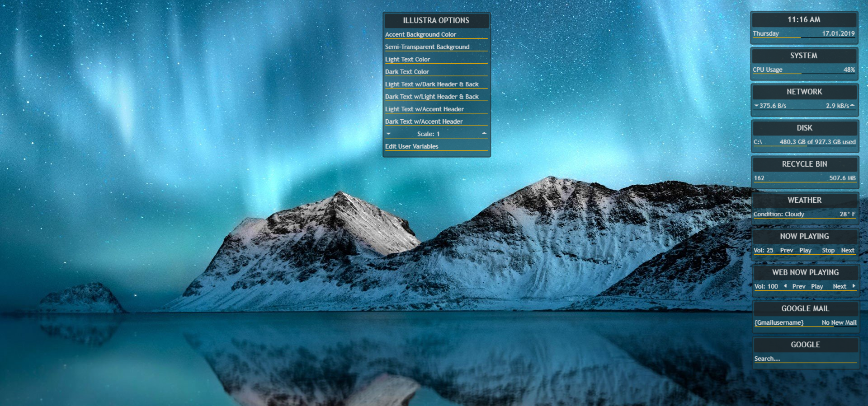Viewport: 868px width, 406px height.
Task: Click the Google widget header
Action: [x=805, y=345]
